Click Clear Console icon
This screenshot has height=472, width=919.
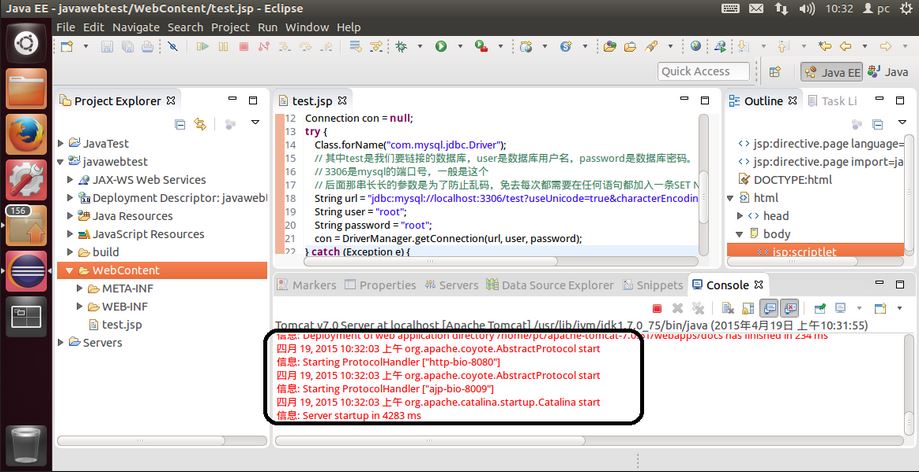(x=728, y=308)
